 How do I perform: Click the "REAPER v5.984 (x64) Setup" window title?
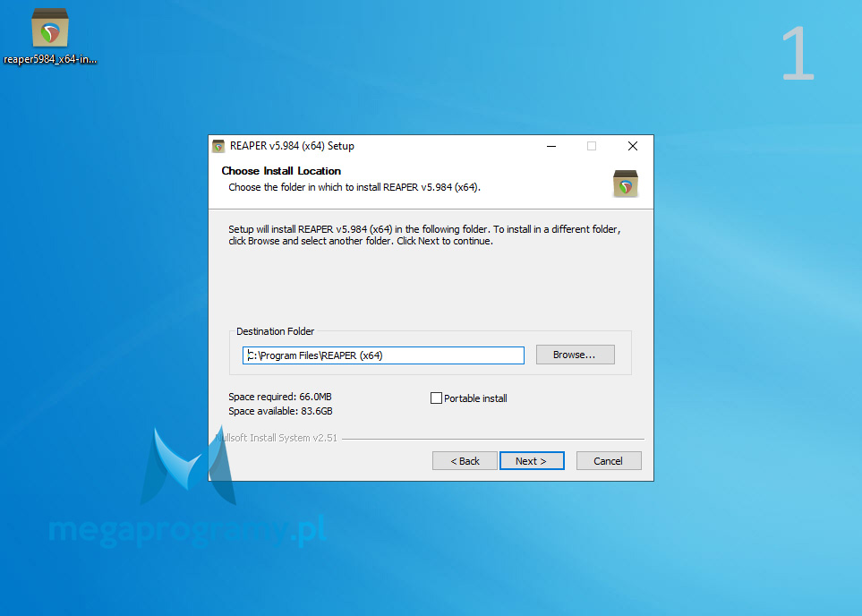(x=292, y=146)
